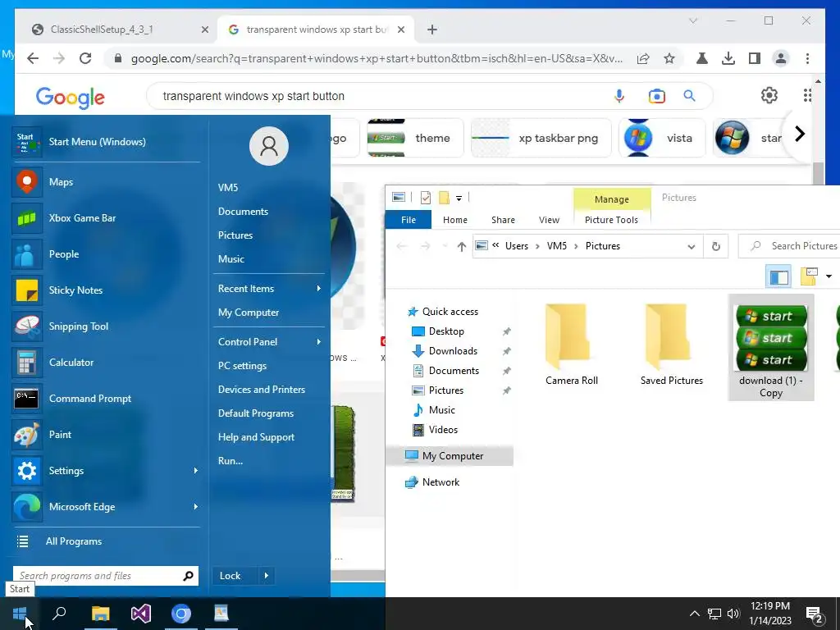Screen dimensions: 840x630
Task: Open Help and Support
Action: (x=256, y=437)
